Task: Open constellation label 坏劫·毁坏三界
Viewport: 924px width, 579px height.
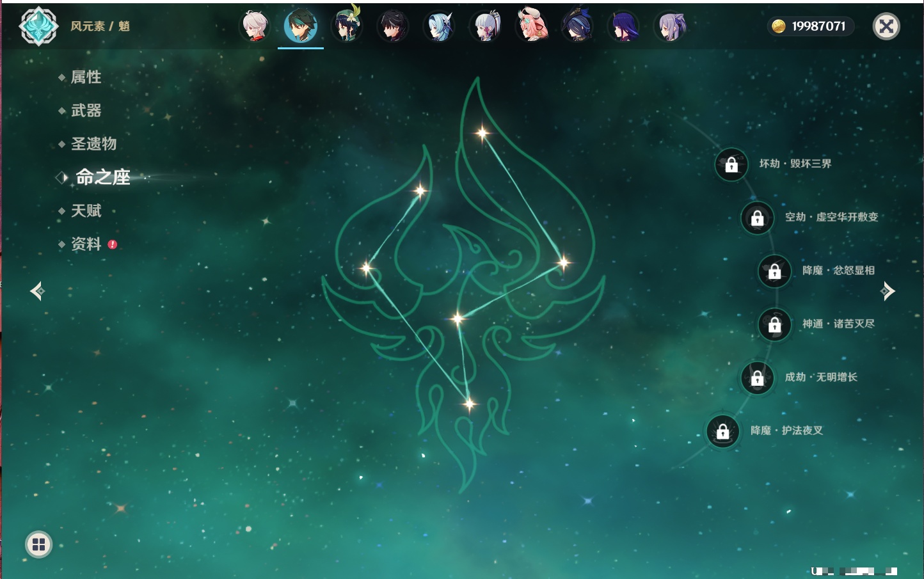Action: [x=795, y=164]
